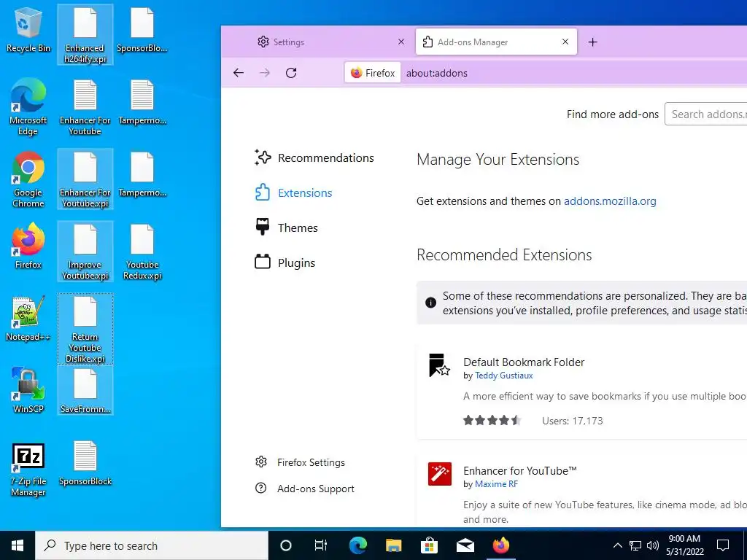Open the Plugins category
Viewport: 747px width, 560px height.
point(285,262)
